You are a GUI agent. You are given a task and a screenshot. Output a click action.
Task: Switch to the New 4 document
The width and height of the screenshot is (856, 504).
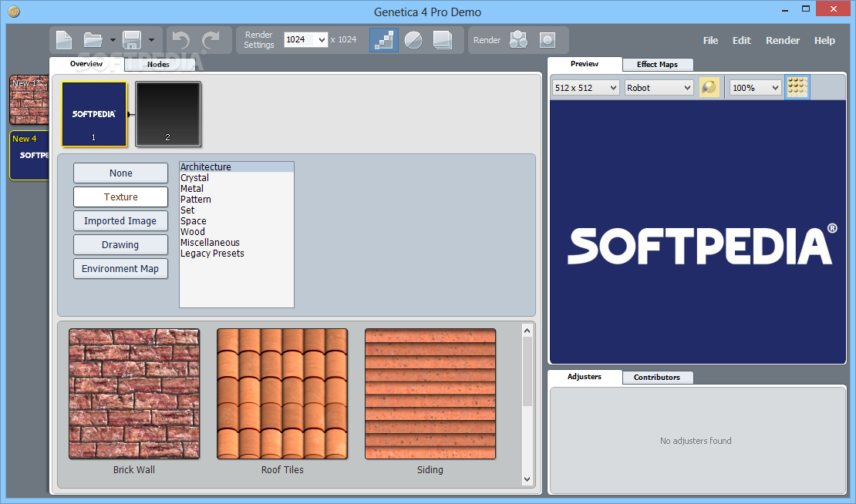29,155
